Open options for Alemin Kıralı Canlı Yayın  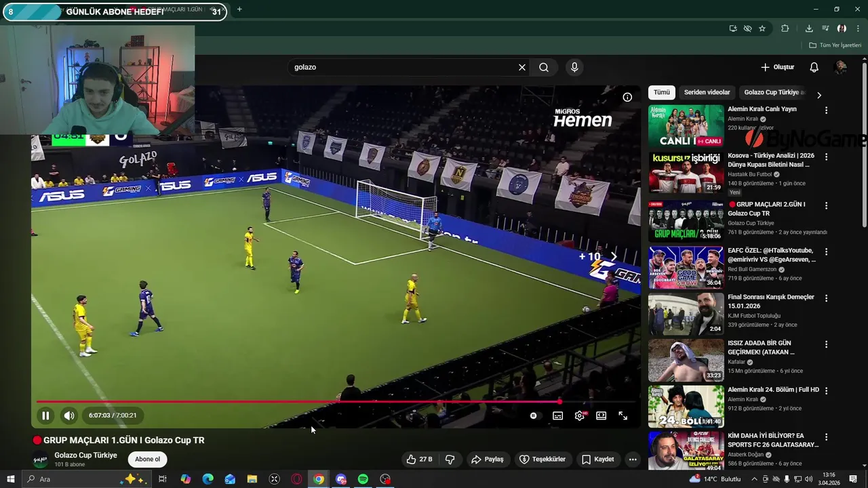point(826,110)
